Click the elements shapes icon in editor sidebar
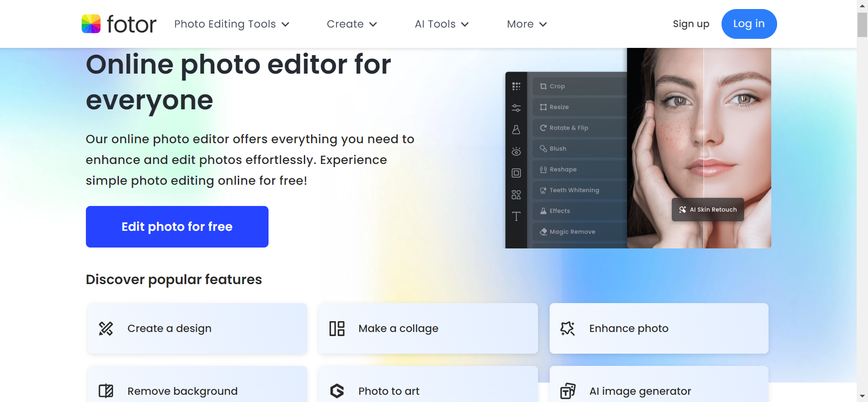This screenshot has width=868, height=402. click(x=516, y=195)
